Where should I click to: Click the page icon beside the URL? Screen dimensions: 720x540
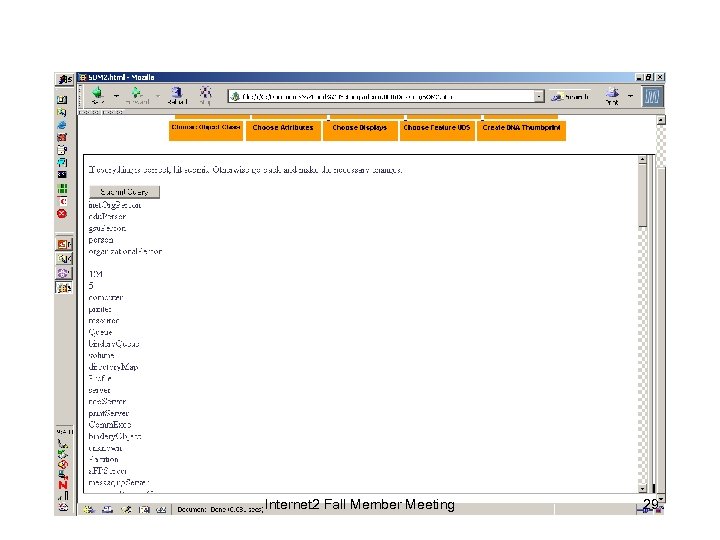(x=235, y=96)
